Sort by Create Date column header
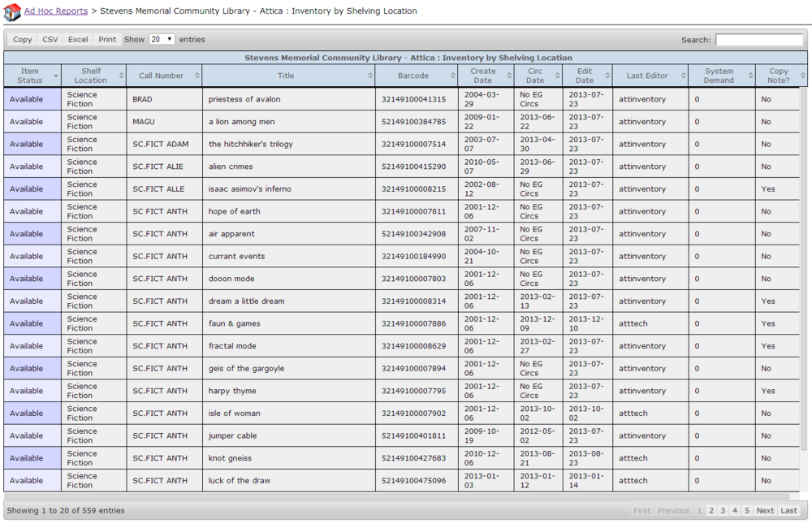The image size is (812, 524). 486,76
